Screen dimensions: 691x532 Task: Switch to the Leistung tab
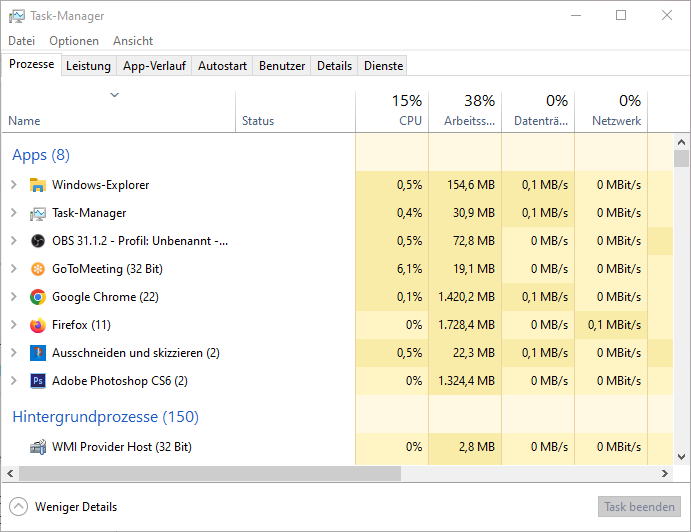(x=88, y=66)
